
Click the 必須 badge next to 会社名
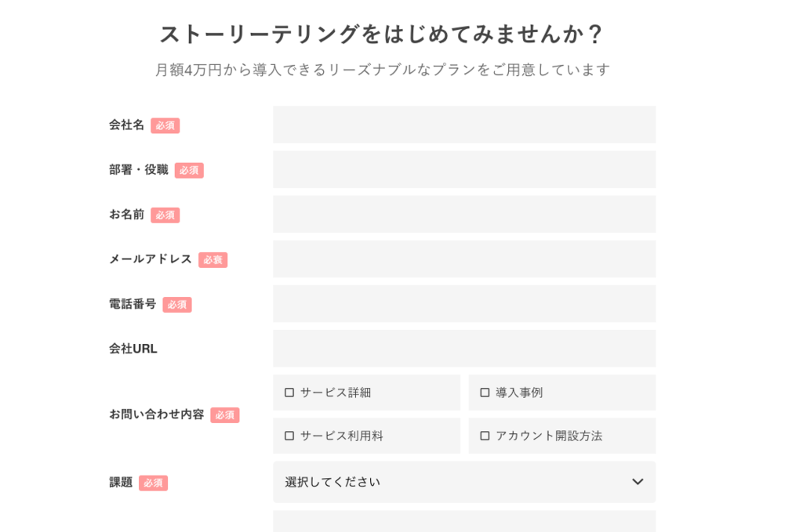[165, 125]
